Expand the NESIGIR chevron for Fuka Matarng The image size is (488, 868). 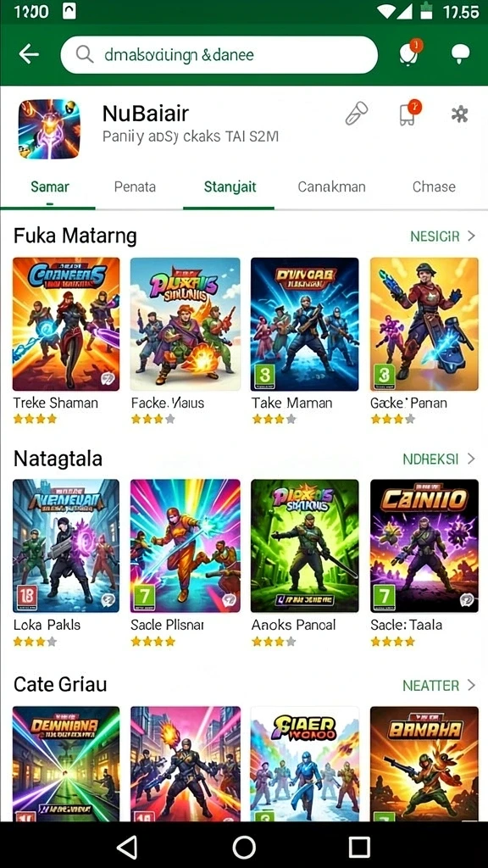471,236
